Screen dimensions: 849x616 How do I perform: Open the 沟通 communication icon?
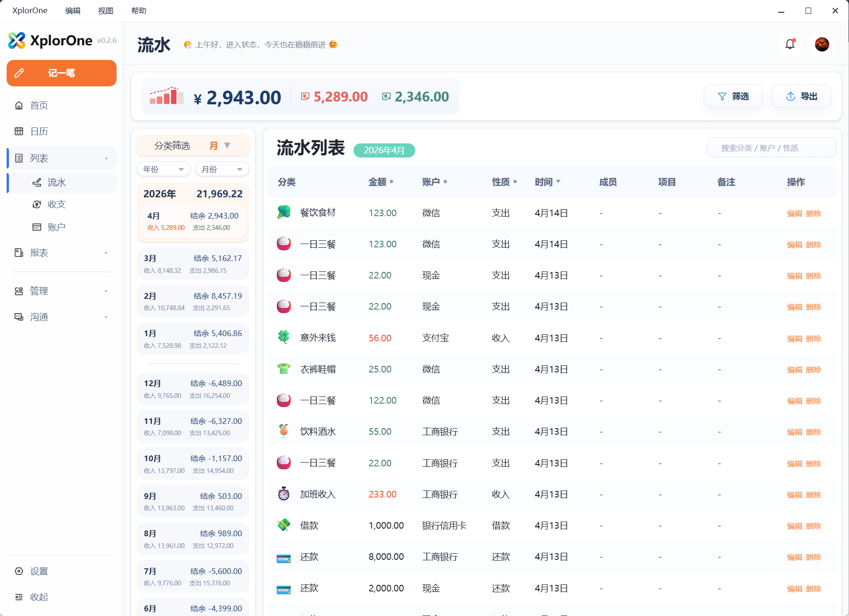coord(19,317)
